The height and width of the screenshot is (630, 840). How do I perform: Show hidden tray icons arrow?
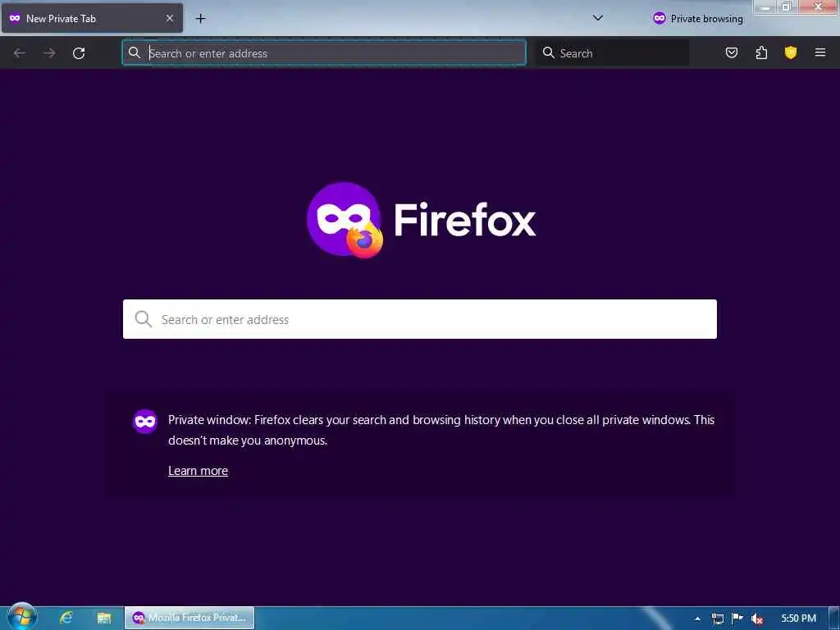[x=697, y=619]
